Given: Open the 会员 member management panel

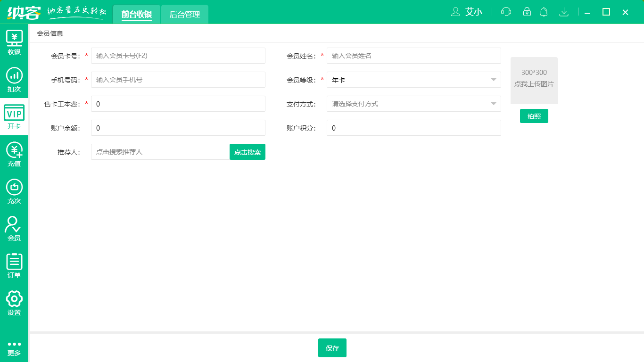Looking at the screenshot, I should (x=14, y=228).
